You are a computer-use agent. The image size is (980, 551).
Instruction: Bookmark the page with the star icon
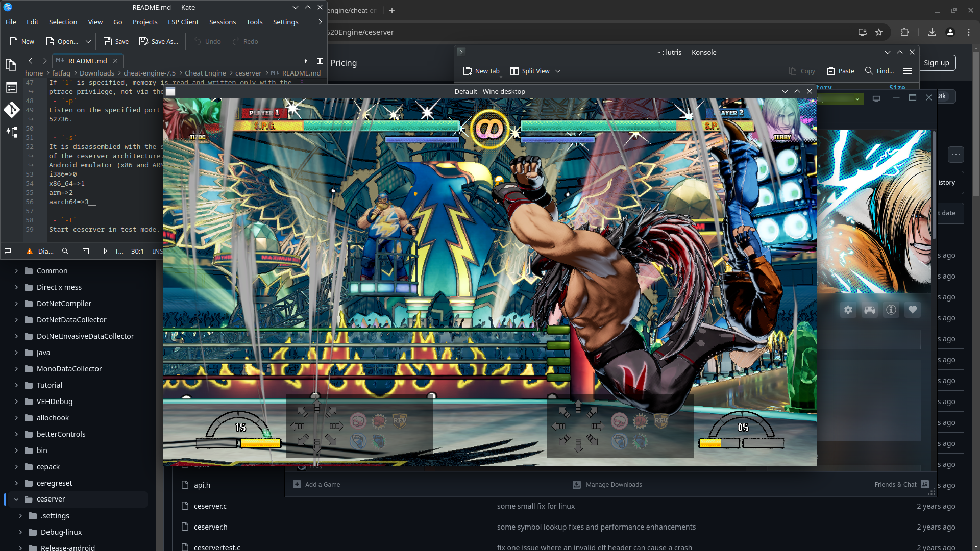(879, 32)
